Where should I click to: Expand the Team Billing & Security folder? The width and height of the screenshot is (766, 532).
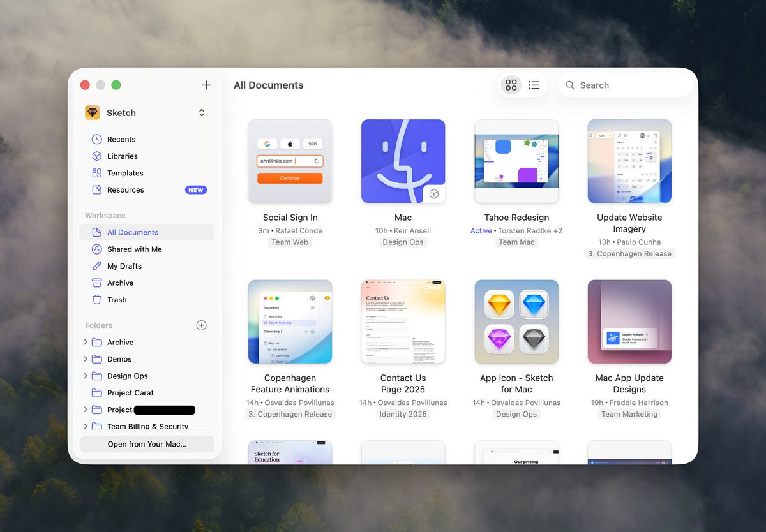pyautogui.click(x=86, y=426)
